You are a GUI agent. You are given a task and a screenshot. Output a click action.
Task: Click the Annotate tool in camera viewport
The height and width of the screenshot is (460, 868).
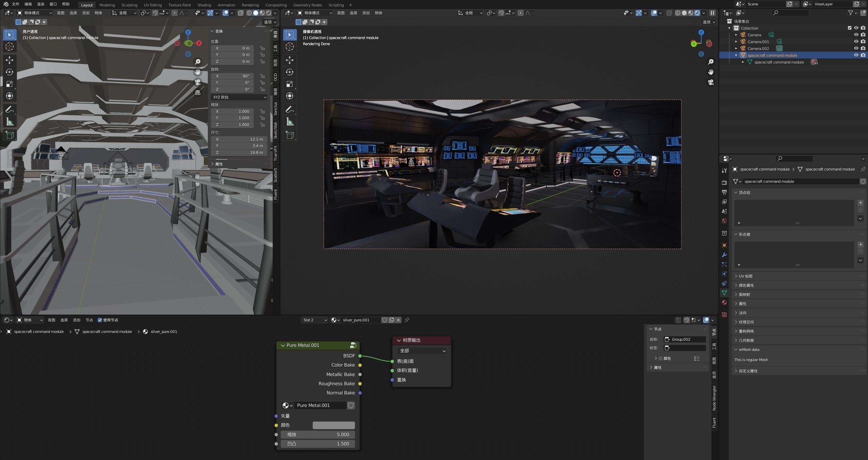pos(290,109)
